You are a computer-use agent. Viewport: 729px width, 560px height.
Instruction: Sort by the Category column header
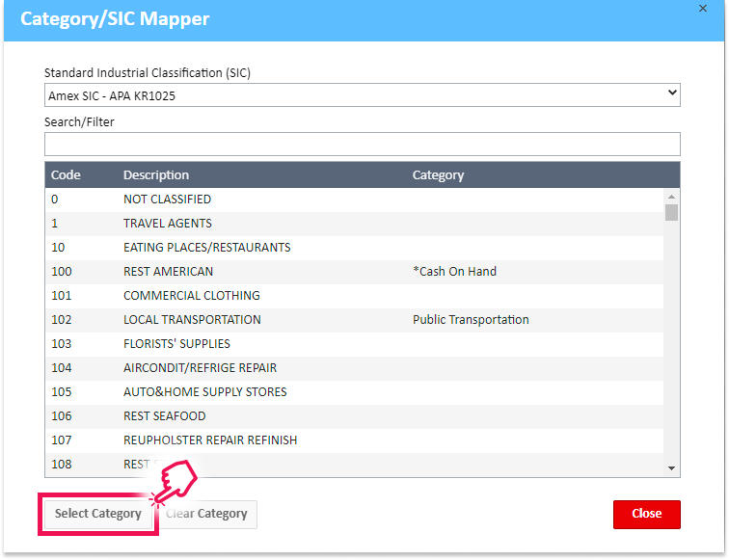pos(438,175)
